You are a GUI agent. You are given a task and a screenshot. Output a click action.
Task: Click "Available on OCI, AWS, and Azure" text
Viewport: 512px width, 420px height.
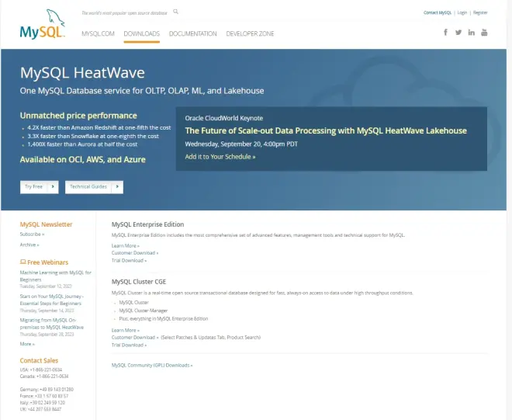[x=82, y=160]
